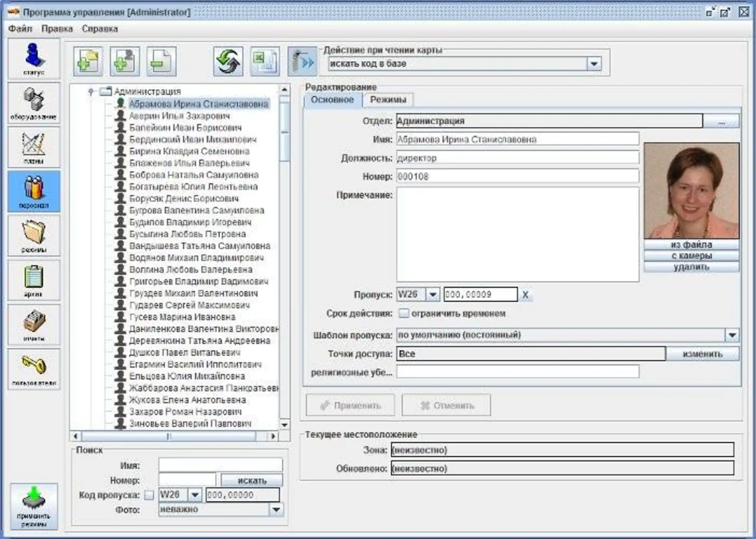
Task: Open the Фото search filter dropdown
Action: [x=276, y=510]
